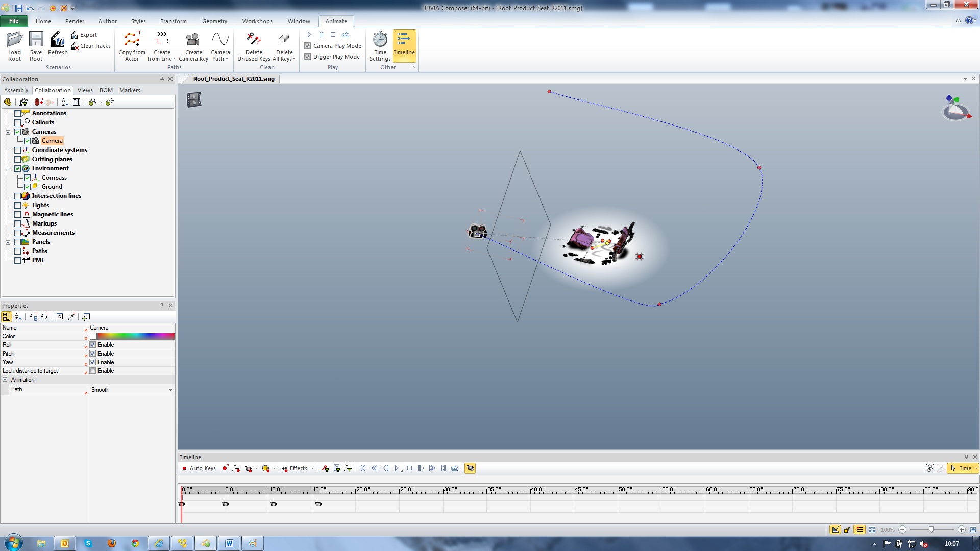The image size is (980, 551).
Task: Toggle Digger Play Mode checkbox
Action: [x=308, y=57]
